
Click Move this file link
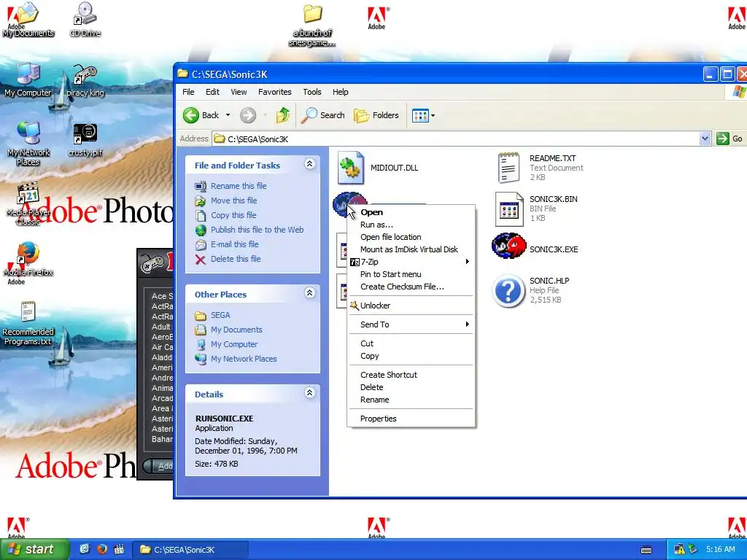234,201
